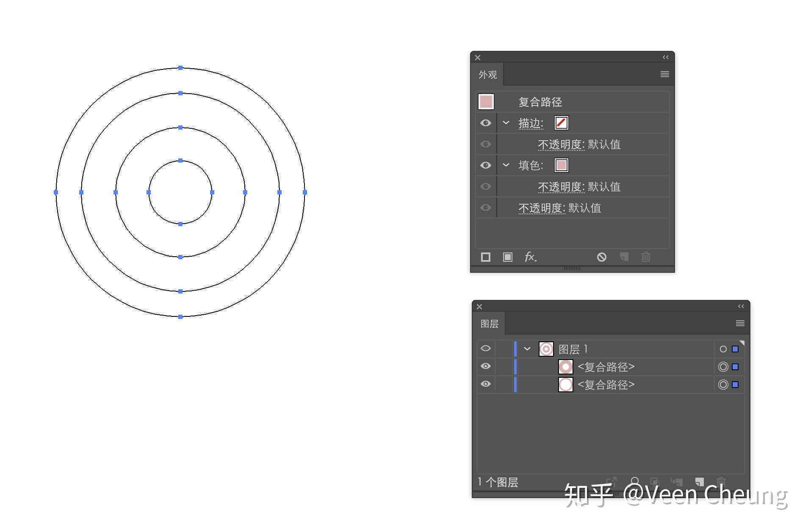Click the 复合路径 appearance thumbnail swatch
Viewport: 808px width, 532px height.
pyautogui.click(x=486, y=102)
